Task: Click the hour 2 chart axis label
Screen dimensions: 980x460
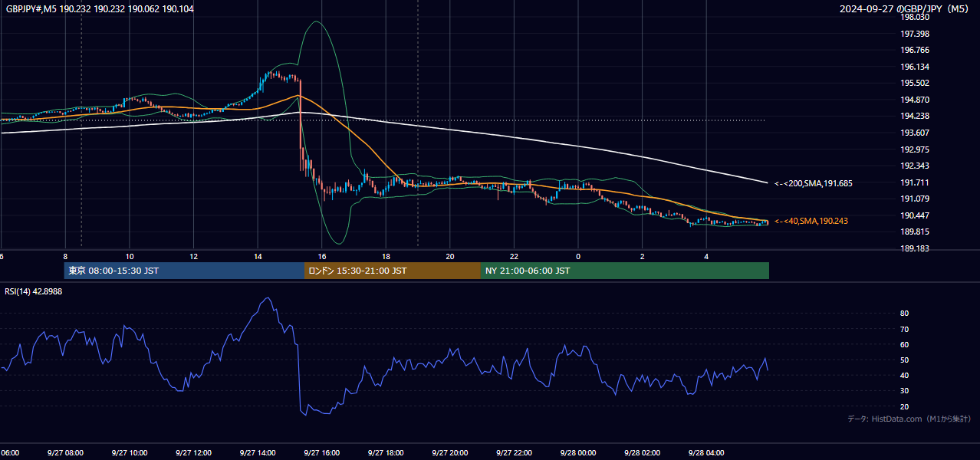Action: click(643, 256)
